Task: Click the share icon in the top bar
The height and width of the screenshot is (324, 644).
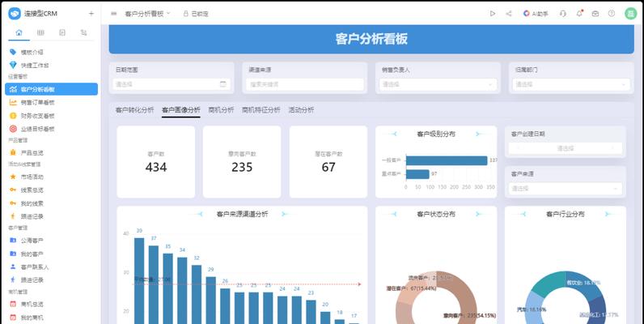Action: click(x=508, y=14)
